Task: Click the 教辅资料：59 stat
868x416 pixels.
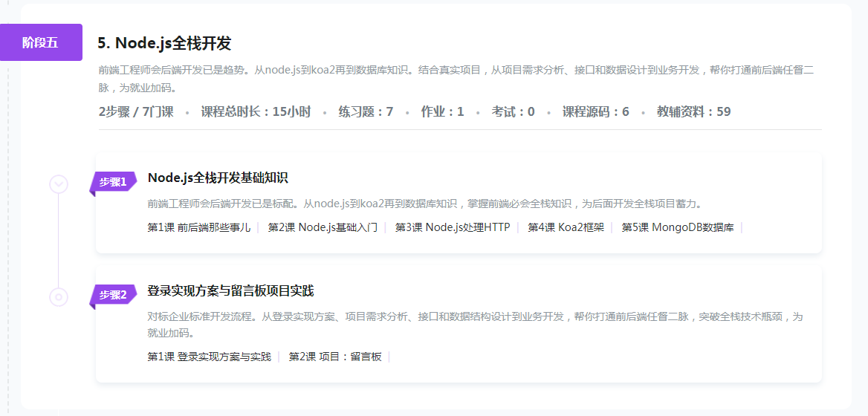Action: pos(693,111)
